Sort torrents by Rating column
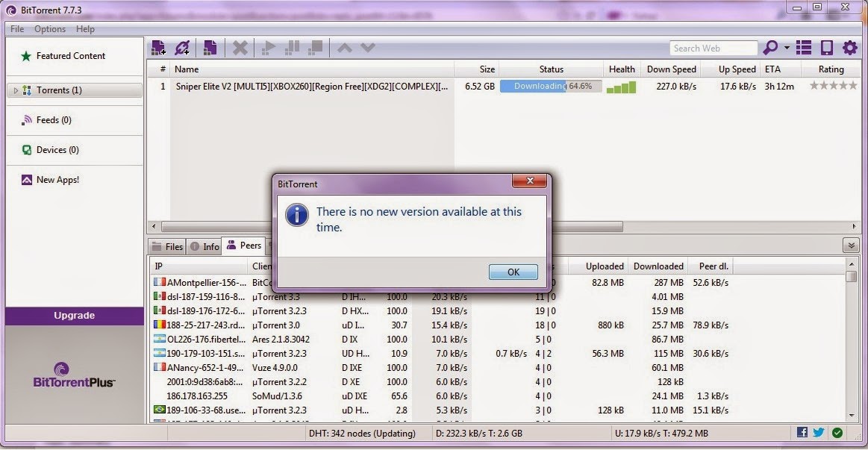The image size is (868, 450). [x=831, y=69]
